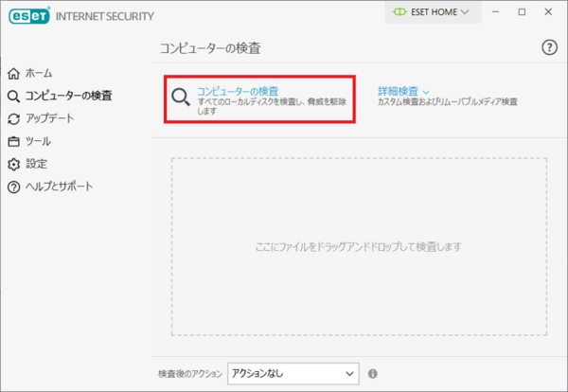Click the help question icon in sidebar
This screenshot has height=392, width=568.
point(14,187)
